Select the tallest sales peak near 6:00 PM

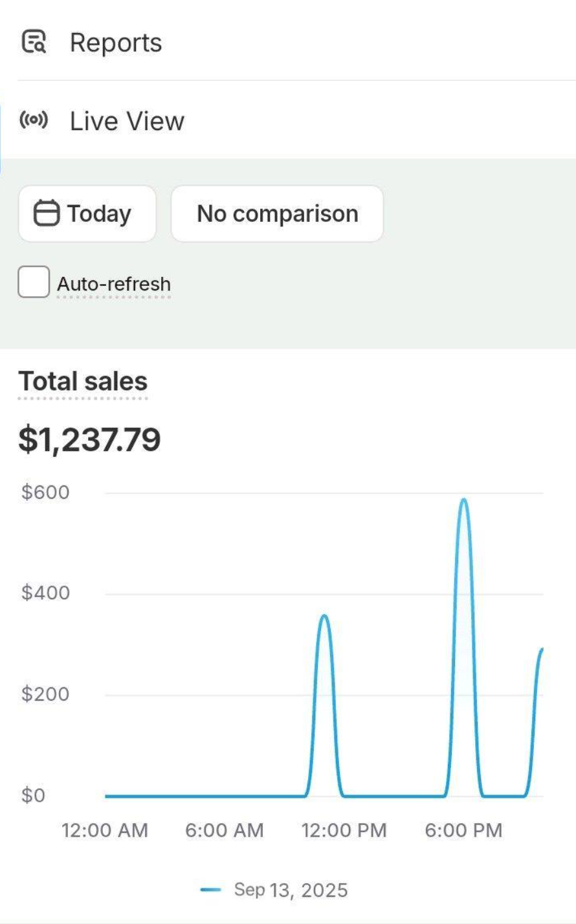(x=463, y=500)
